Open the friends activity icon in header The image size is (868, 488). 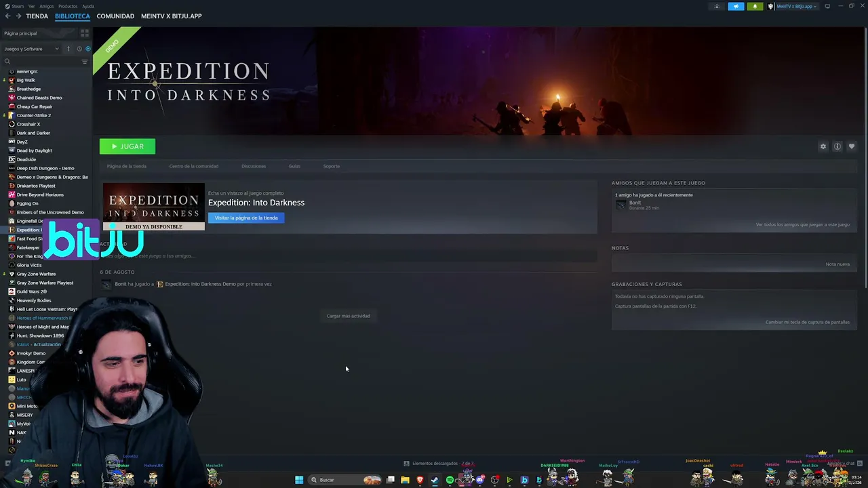coord(717,6)
